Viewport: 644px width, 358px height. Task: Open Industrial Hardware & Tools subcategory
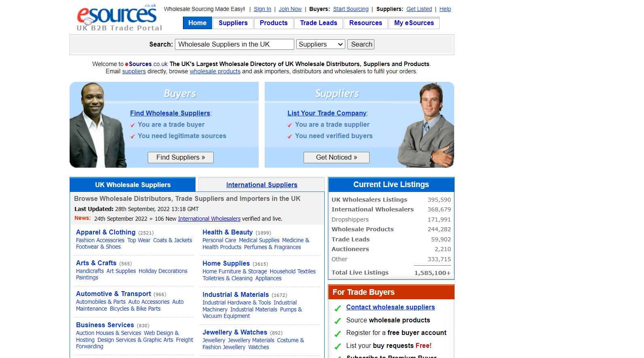(x=237, y=303)
